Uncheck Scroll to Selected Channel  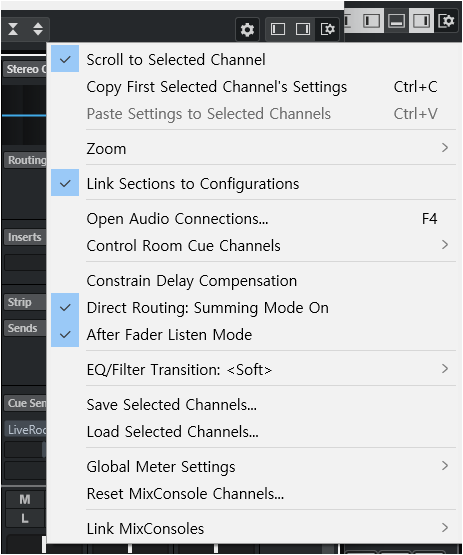pos(176,59)
